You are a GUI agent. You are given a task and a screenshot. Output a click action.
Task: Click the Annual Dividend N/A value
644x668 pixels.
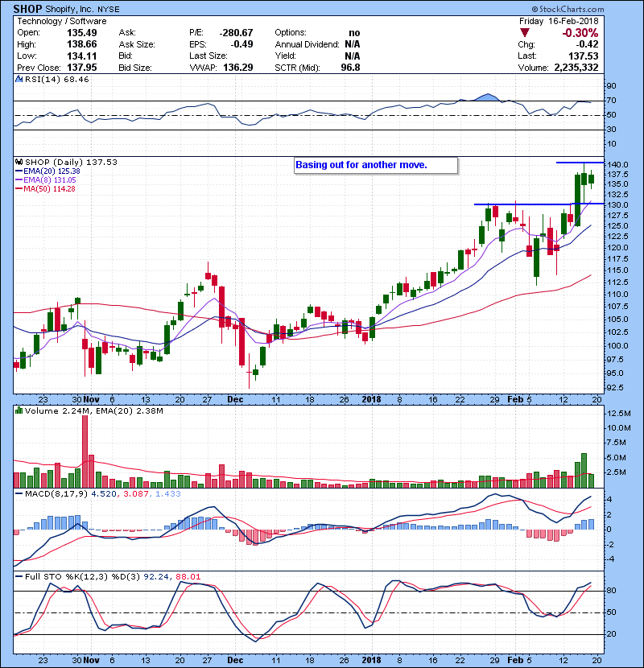[353, 44]
